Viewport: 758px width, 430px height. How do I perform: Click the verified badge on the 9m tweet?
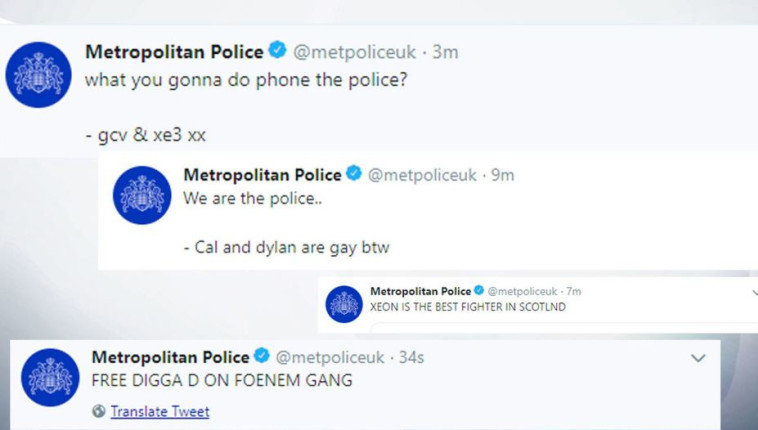click(x=354, y=175)
